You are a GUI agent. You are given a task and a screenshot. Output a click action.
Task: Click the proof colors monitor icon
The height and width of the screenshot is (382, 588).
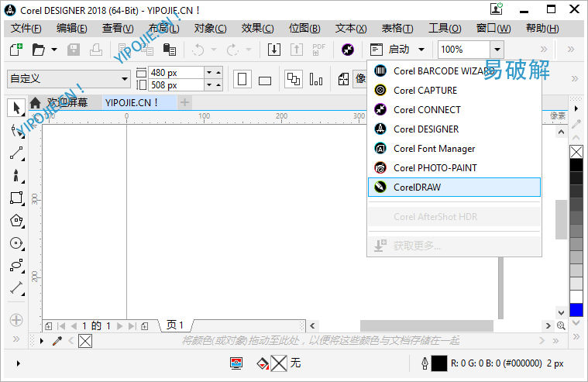(x=236, y=363)
